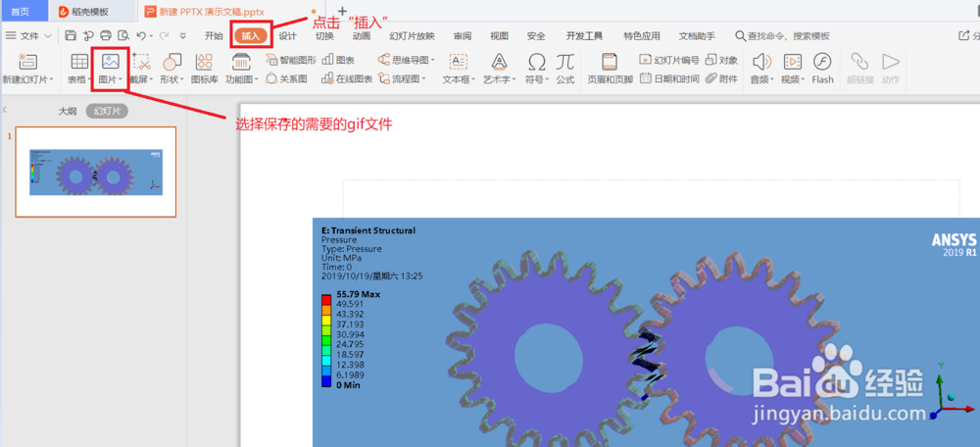Image resolution: width=980 pixels, height=447 pixels.
Task: Switch to the 开始 ribbon tab
Action: pyautogui.click(x=214, y=35)
